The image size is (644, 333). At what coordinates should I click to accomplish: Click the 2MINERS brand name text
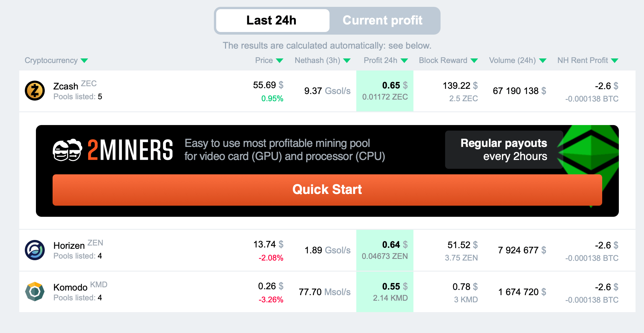(130, 150)
